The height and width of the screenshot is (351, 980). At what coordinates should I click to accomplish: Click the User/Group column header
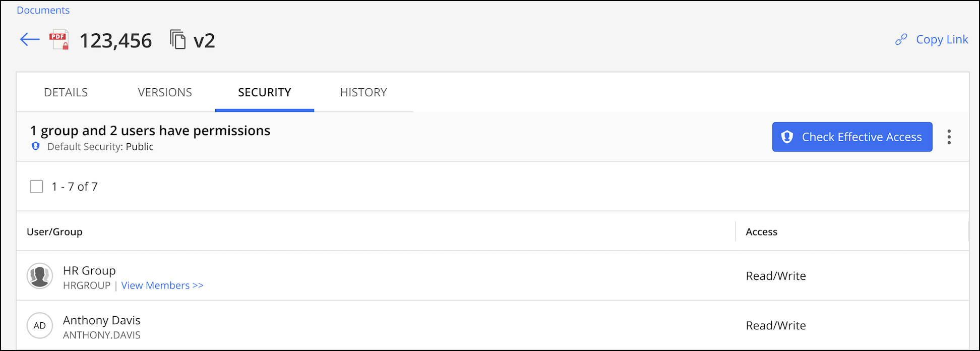pyautogui.click(x=54, y=232)
